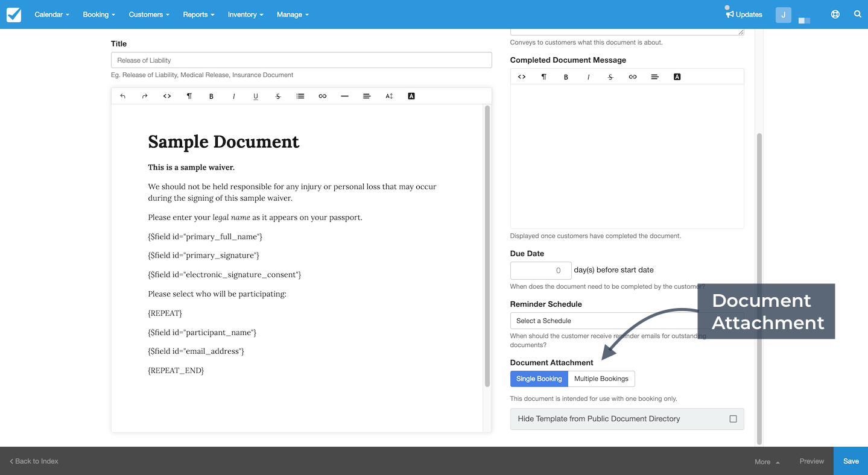Insert a bulleted list in document editor
The image size is (868, 475).
[300, 96]
